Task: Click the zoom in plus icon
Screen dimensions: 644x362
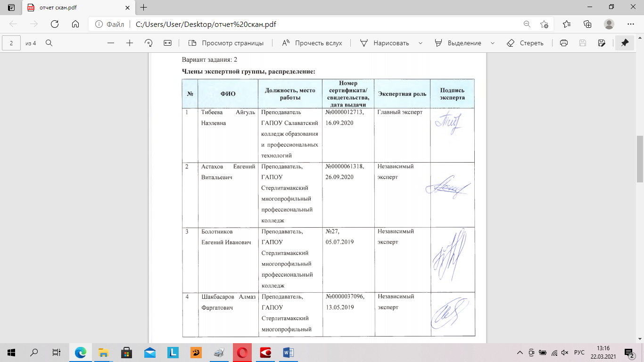Action: (x=130, y=43)
